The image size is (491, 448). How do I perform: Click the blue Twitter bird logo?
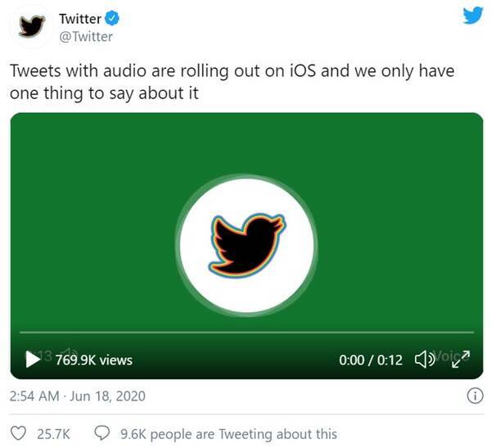coord(472,16)
